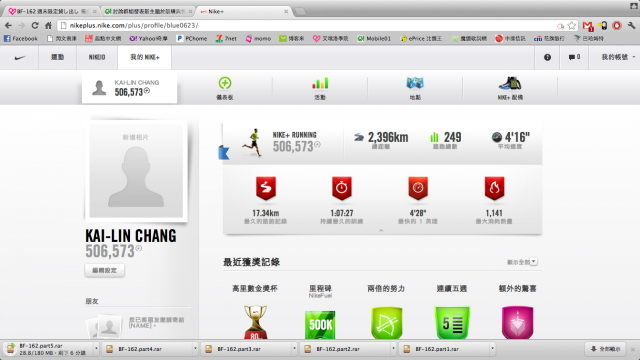
Task: Select the My NIKE+ navigation tab
Action: click(144, 57)
